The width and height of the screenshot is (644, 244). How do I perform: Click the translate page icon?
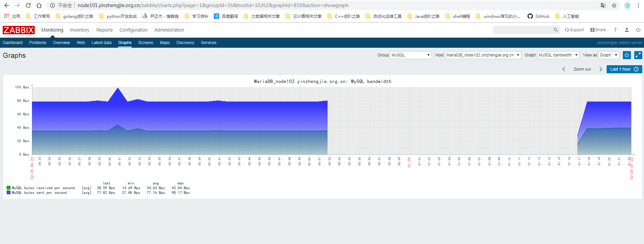603,5
